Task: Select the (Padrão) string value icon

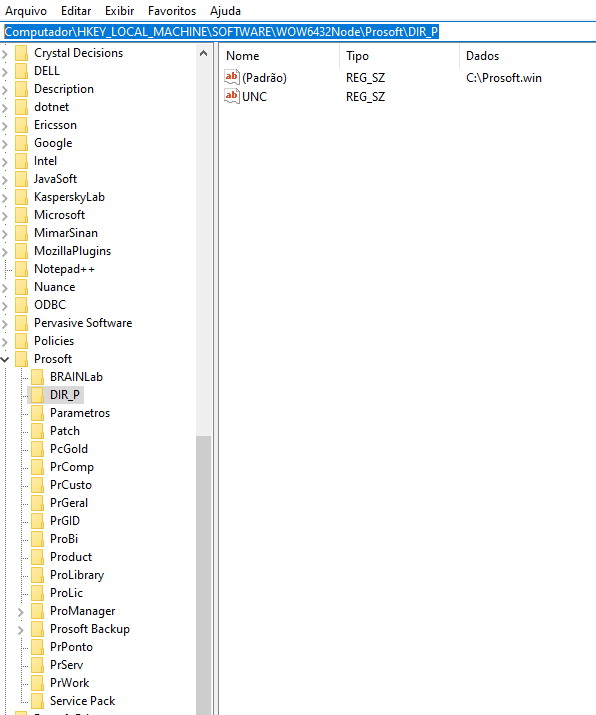Action: 232,78
